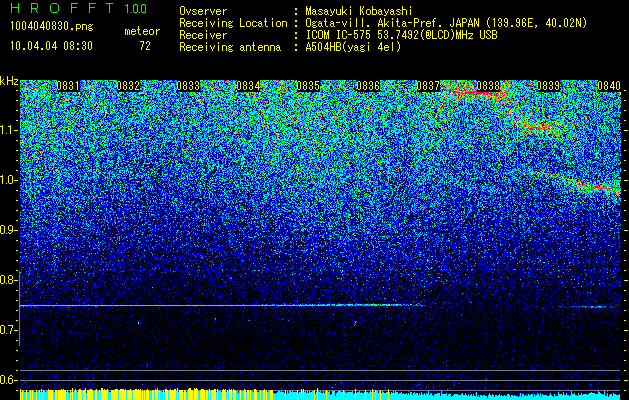Click the 0.6 frequency axis label
The height and width of the screenshot is (400, 629).
tap(8, 380)
